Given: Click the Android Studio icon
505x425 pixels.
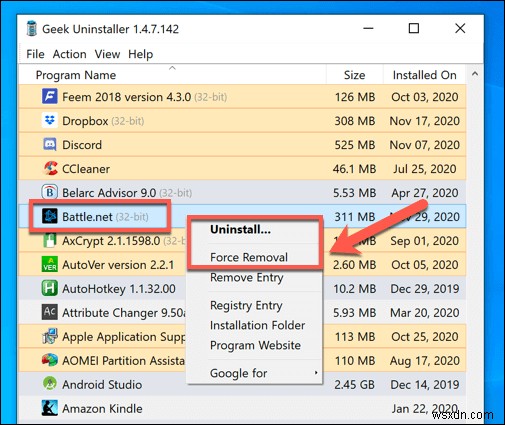Looking at the screenshot, I should pos(50,384).
